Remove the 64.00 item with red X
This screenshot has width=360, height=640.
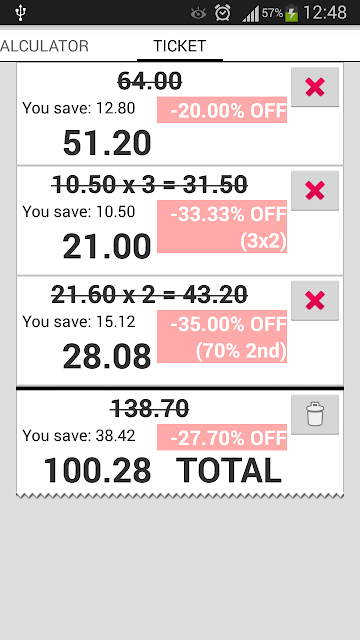tap(315, 87)
